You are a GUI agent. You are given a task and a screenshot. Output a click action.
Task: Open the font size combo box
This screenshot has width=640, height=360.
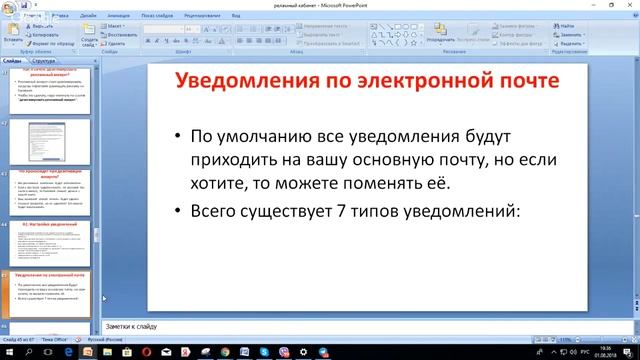tap(192, 29)
